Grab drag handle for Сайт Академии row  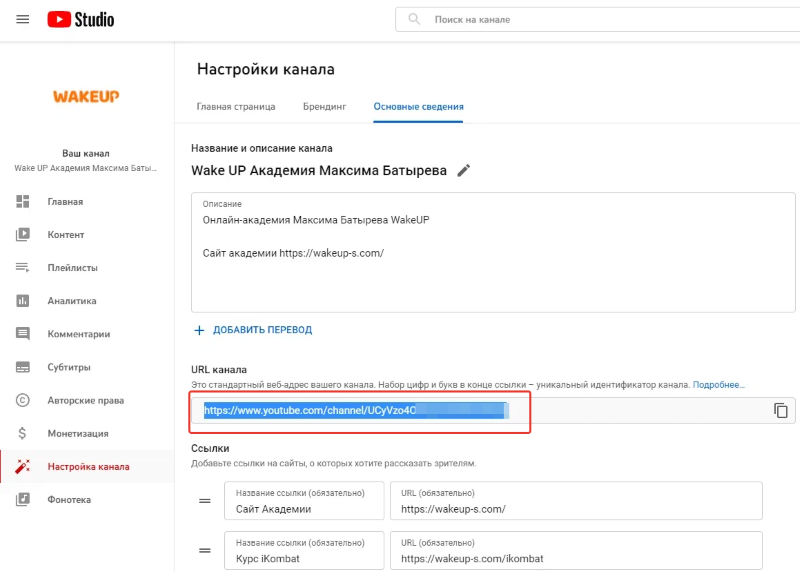coord(205,501)
